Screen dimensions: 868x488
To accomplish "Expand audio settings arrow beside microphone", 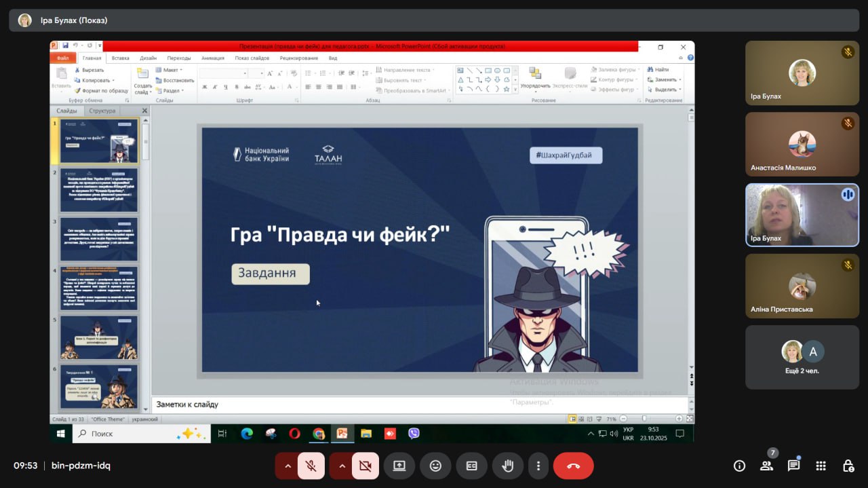I will [x=288, y=466].
